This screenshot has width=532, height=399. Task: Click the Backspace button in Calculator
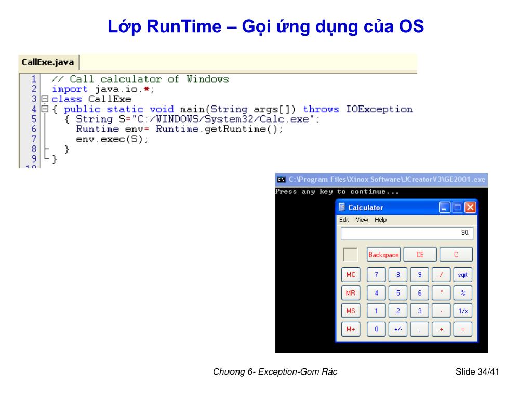tap(383, 255)
